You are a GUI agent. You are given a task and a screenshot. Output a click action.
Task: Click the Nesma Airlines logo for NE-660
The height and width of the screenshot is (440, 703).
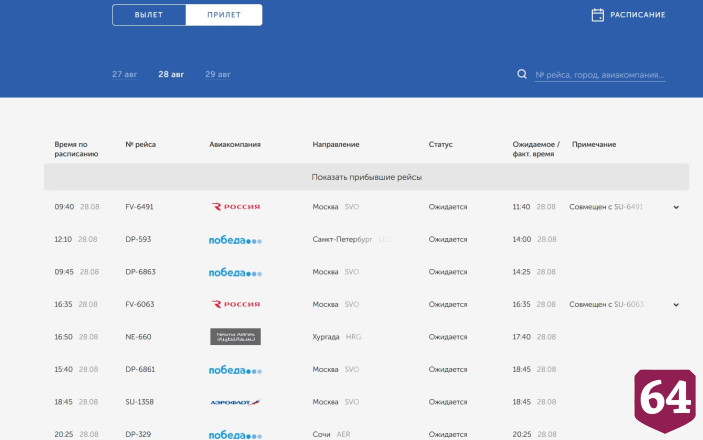coord(235,336)
